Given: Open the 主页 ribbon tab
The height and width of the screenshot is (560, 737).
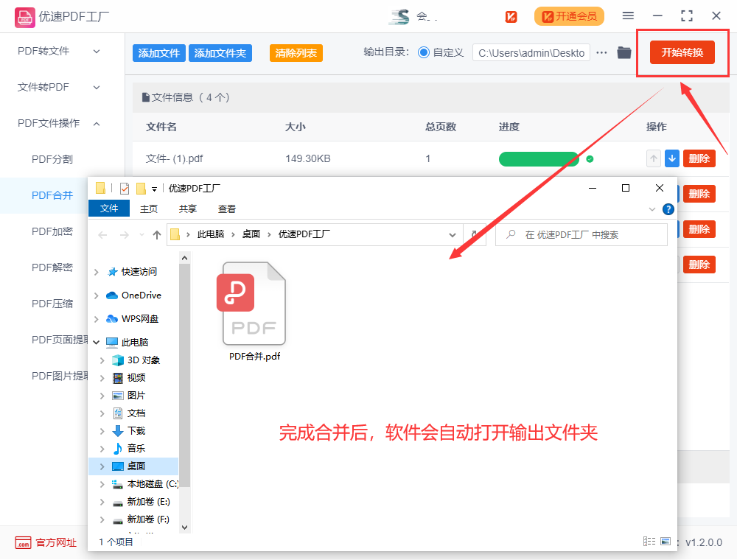Looking at the screenshot, I should [149, 209].
